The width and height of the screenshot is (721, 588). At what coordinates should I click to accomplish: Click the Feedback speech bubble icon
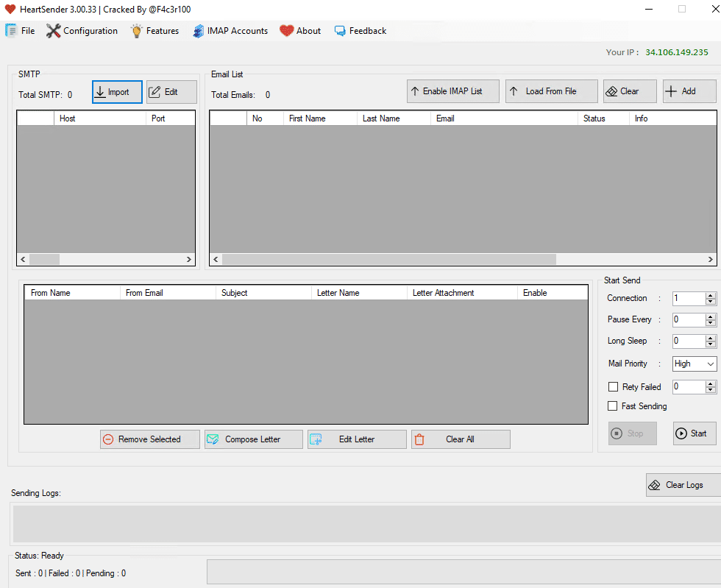click(x=340, y=31)
